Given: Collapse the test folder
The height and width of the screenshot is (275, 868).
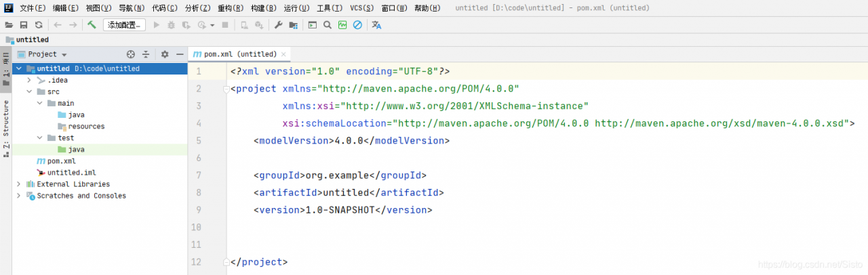Looking at the screenshot, I should click(41, 137).
